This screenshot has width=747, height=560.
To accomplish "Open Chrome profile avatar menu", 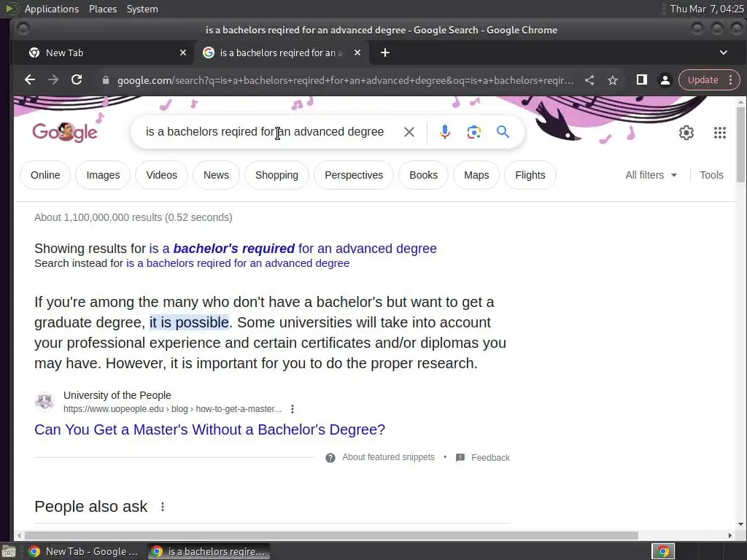I will click(x=665, y=80).
